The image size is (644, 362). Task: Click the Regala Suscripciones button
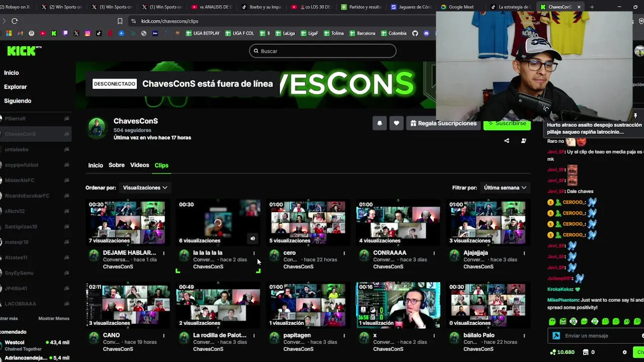(443, 123)
